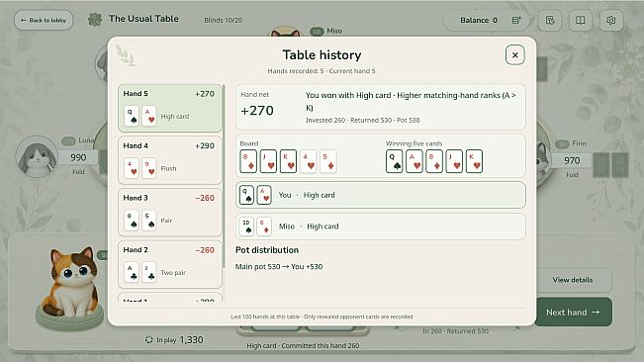
Task: Click the hand history list scrollbar
Action: [x=224, y=176]
